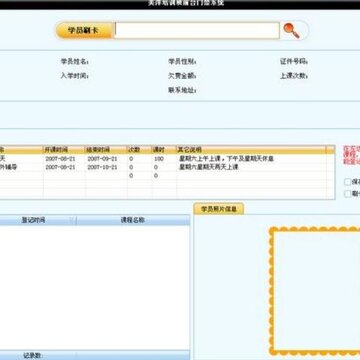Click the 课程名称 column header
Viewport: 360px width, 360px height.
tap(133, 220)
